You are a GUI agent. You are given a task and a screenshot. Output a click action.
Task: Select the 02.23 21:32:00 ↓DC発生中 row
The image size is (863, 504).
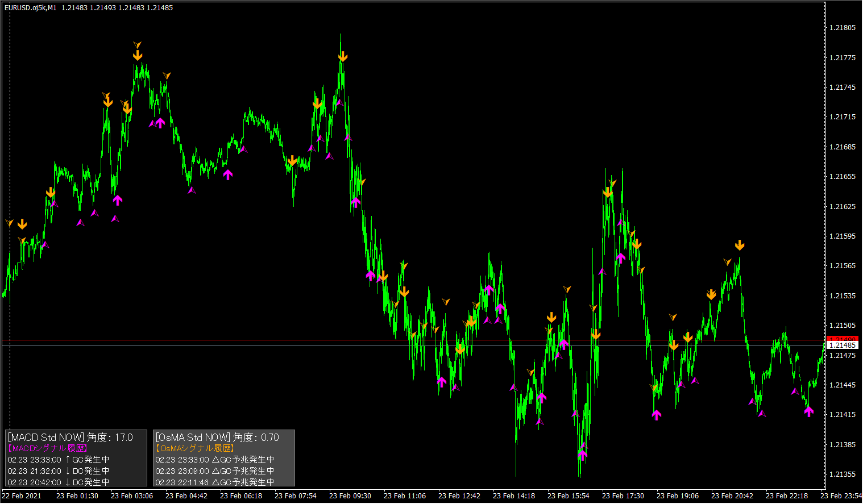tap(59, 471)
